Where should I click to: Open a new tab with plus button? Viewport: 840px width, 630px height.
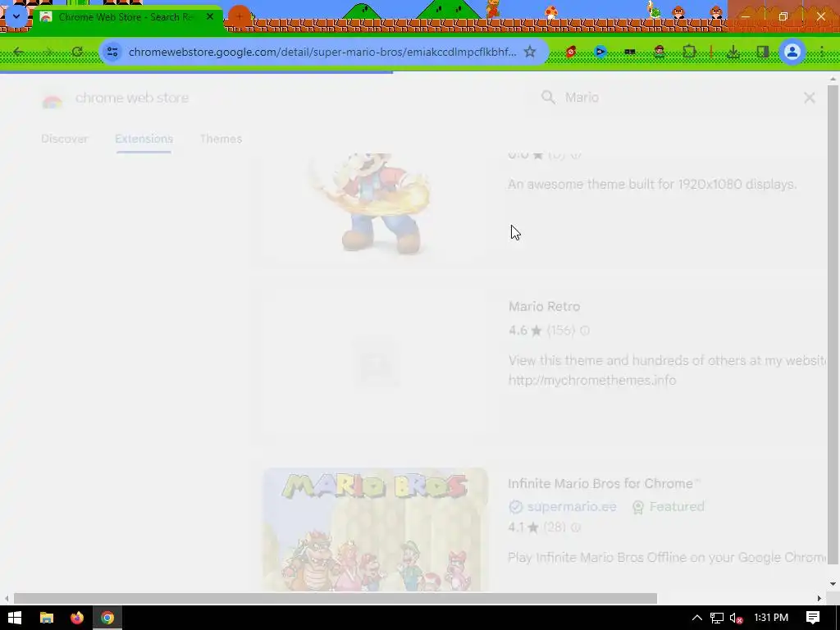pos(240,16)
